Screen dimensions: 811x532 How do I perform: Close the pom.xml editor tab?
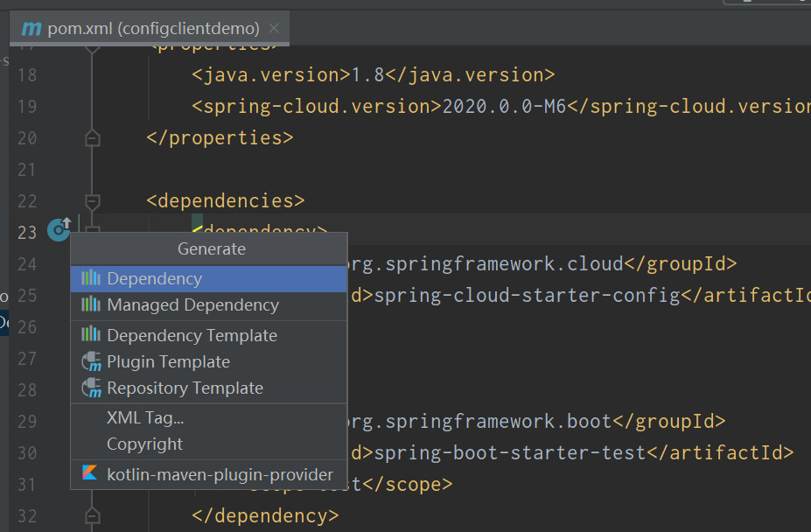(x=274, y=29)
